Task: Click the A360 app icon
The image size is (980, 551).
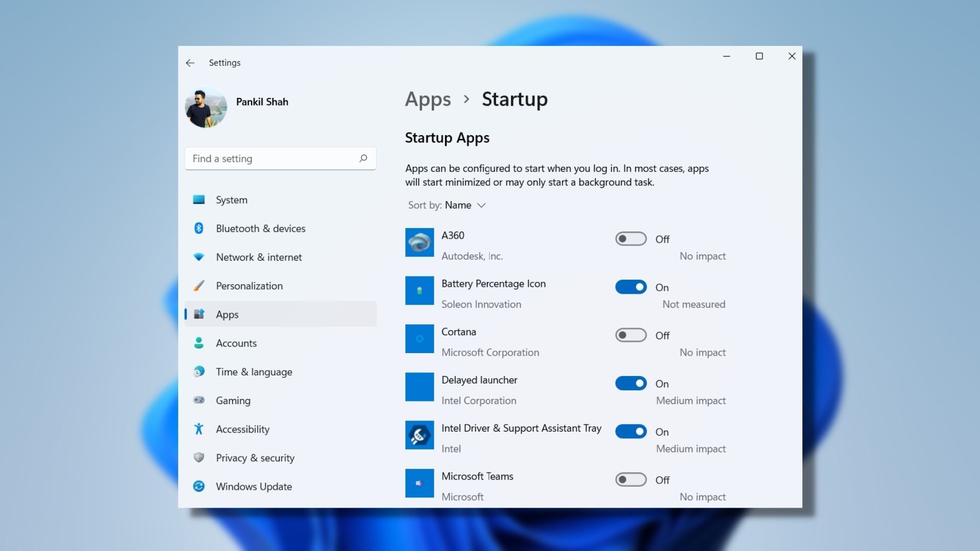Action: pyautogui.click(x=420, y=242)
